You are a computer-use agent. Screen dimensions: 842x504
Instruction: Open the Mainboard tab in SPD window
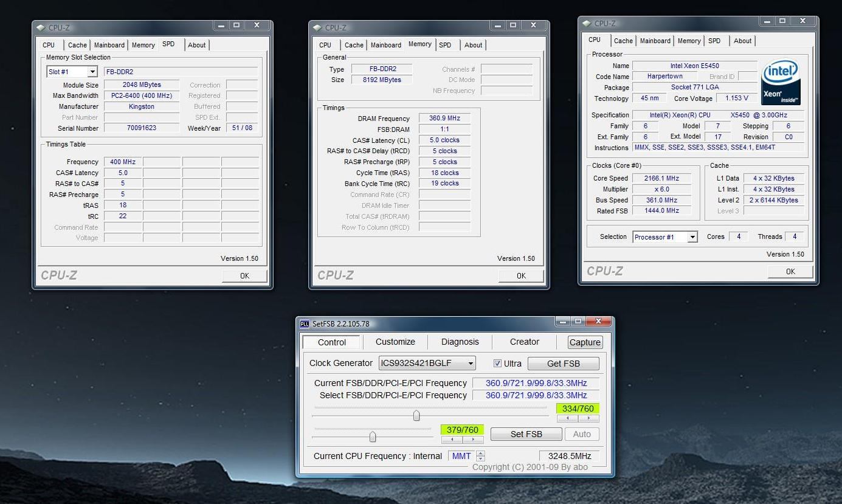(109, 45)
